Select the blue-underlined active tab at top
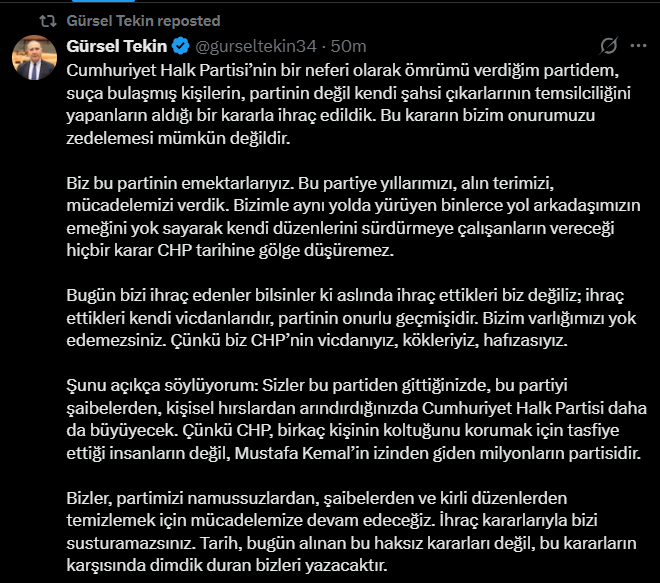The image size is (660, 583). click(104, 1)
